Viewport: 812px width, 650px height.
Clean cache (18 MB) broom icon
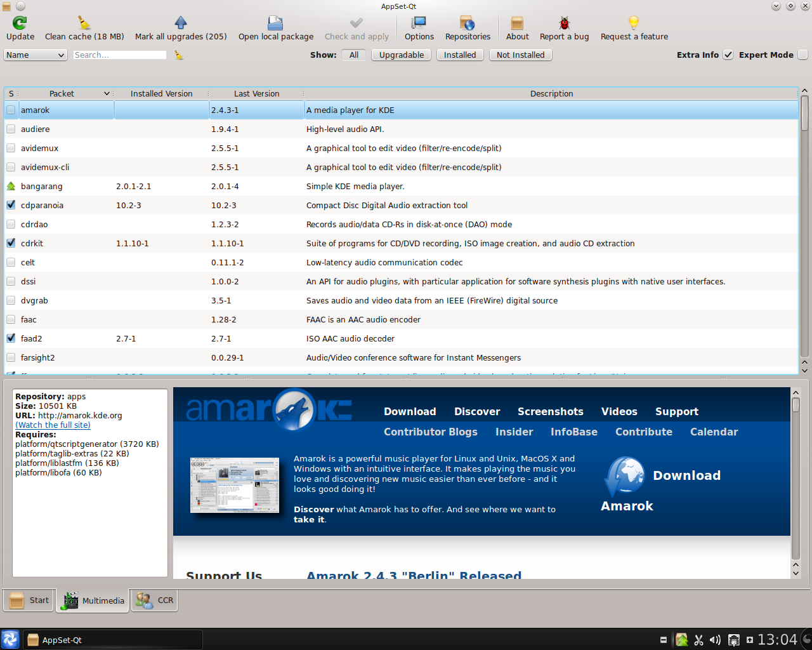tap(84, 23)
